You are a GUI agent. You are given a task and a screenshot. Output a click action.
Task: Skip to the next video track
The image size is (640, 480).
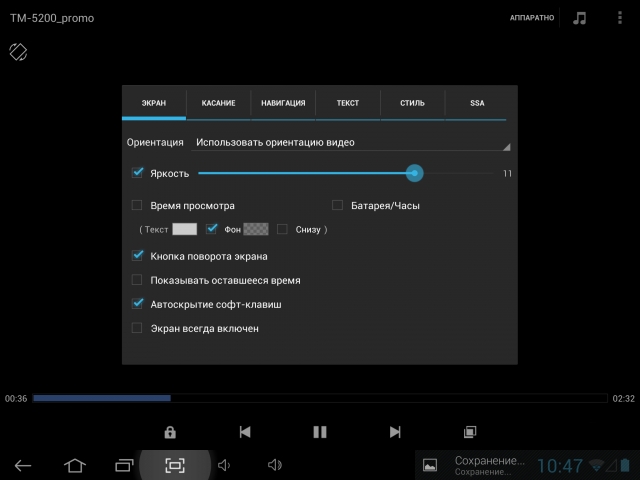pos(395,432)
